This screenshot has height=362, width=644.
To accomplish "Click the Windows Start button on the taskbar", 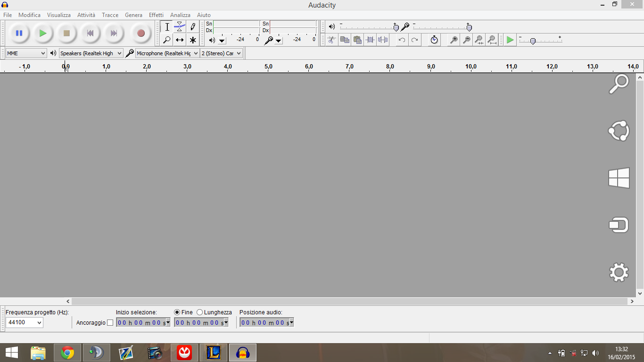I will (12, 353).
